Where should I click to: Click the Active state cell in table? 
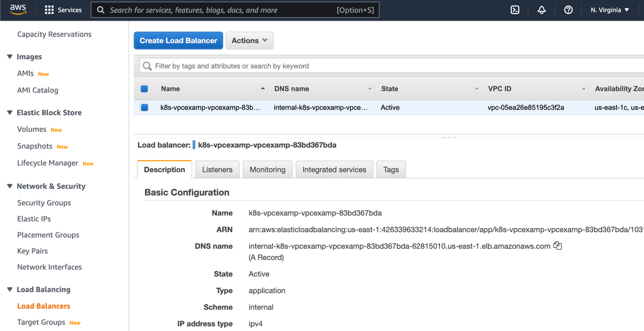(390, 107)
